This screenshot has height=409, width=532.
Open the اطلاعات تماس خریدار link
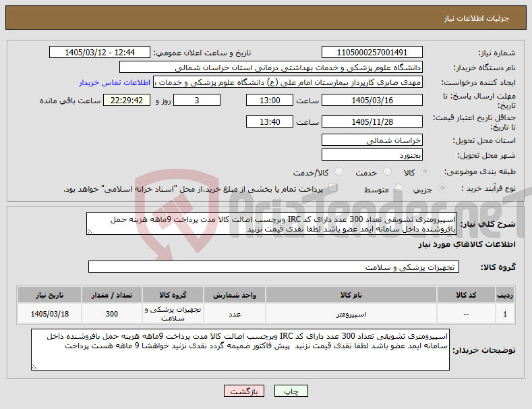pos(115,82)
